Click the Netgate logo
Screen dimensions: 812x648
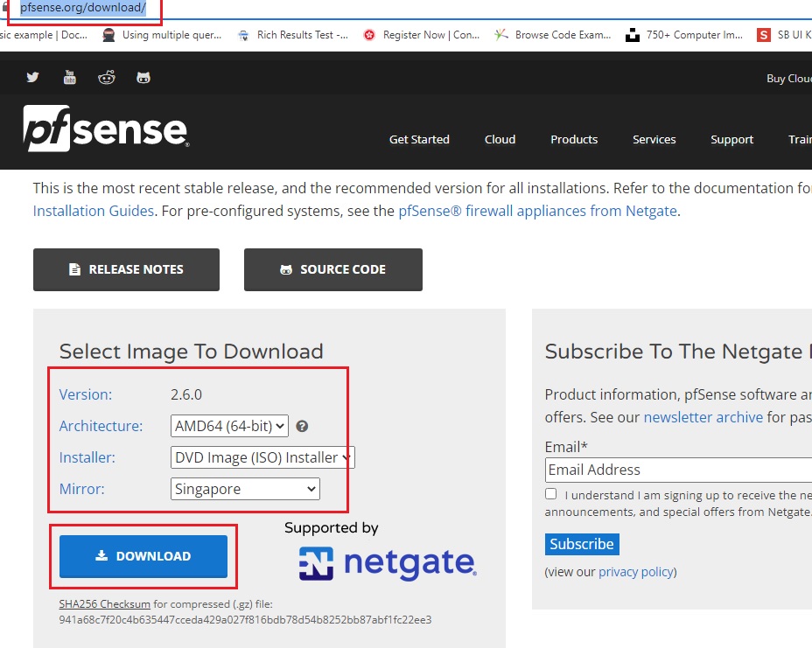coord(388,563)
